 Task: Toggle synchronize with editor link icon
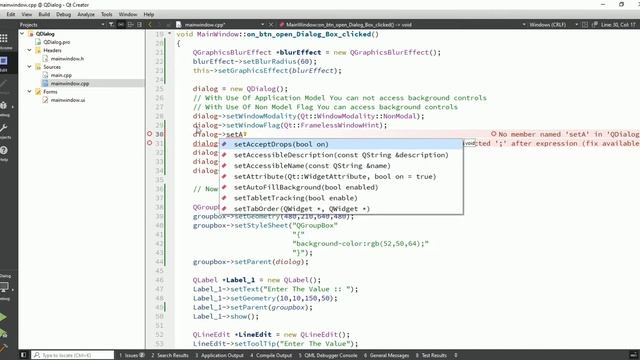(x=121, y=24)
